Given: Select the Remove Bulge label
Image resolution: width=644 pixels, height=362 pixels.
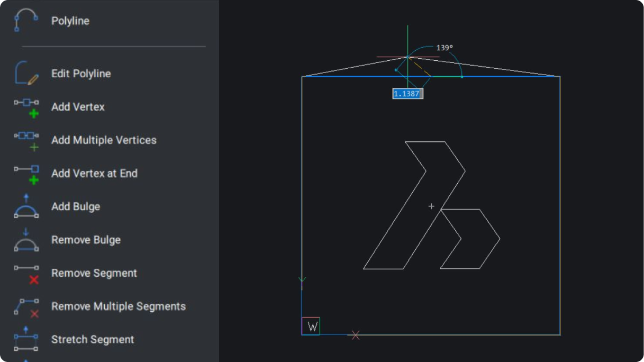Looking at the screenshot, I should [x=86, y=240].
